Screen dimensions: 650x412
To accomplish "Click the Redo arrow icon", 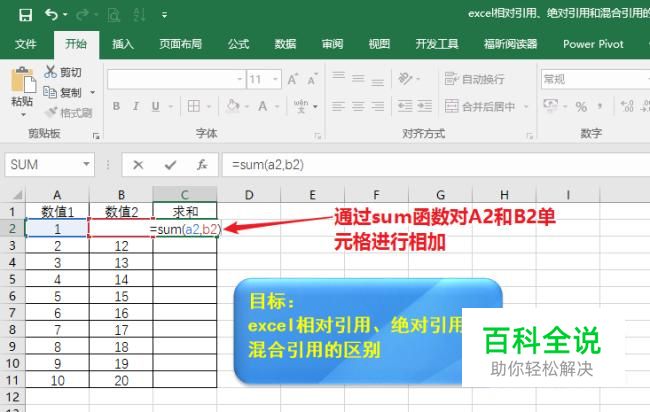I will tap(82, 15).
